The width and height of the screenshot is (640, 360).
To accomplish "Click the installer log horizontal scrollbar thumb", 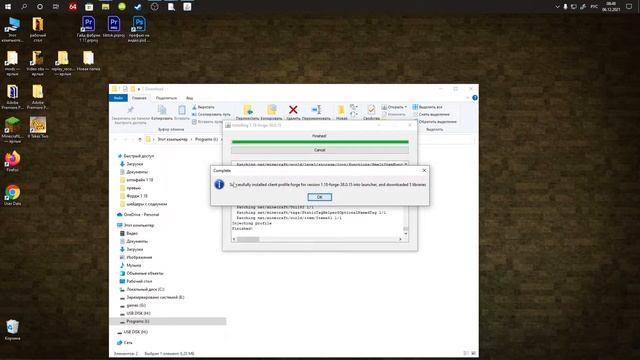I will tap(248, 239).
